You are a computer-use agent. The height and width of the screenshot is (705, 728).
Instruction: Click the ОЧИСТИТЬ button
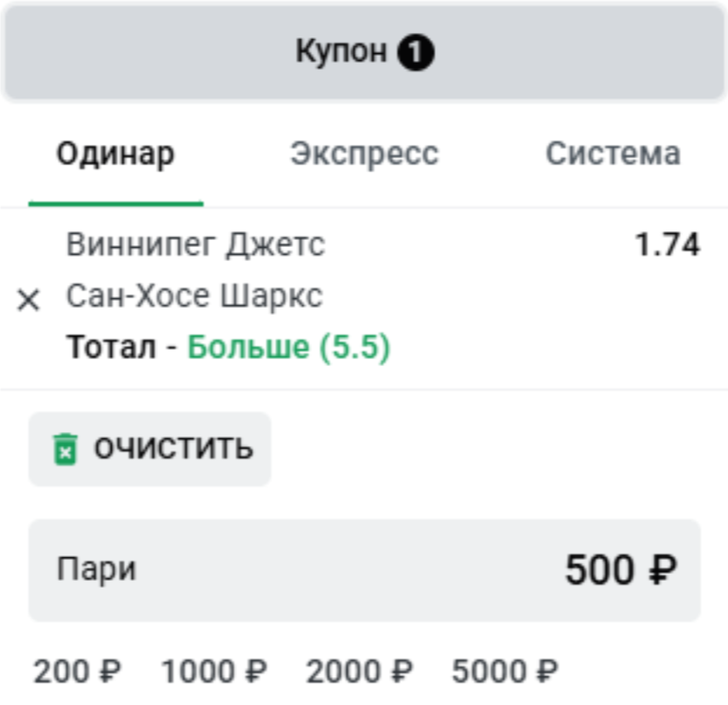(x=150, y=449)
